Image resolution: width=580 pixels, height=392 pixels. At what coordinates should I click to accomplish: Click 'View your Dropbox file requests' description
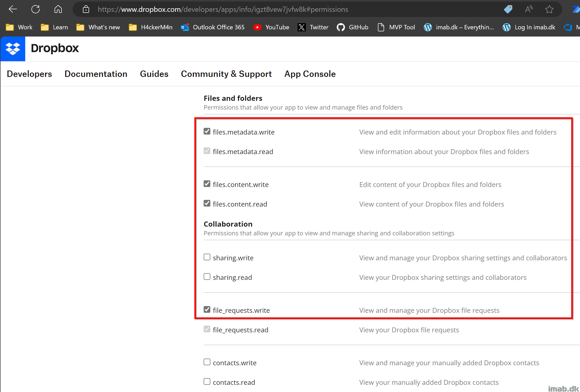click(x=409, y=330)
